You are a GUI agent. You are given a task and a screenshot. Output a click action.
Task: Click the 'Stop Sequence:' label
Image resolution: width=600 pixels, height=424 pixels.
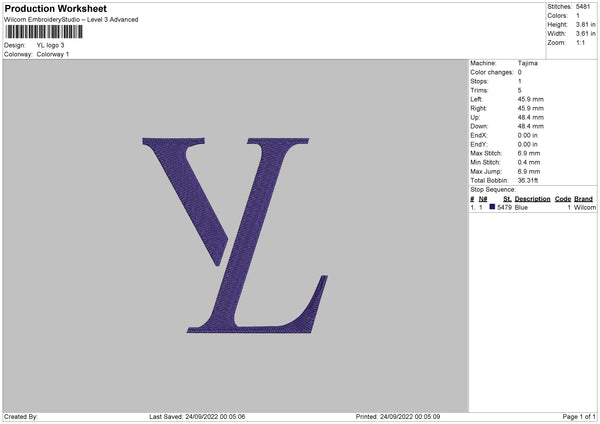[x=493, y=190]
